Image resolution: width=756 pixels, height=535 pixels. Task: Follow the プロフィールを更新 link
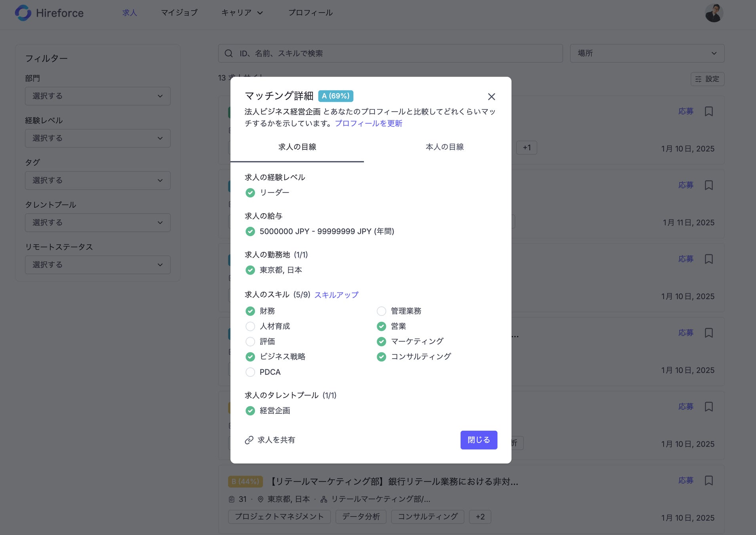[368, 123]
